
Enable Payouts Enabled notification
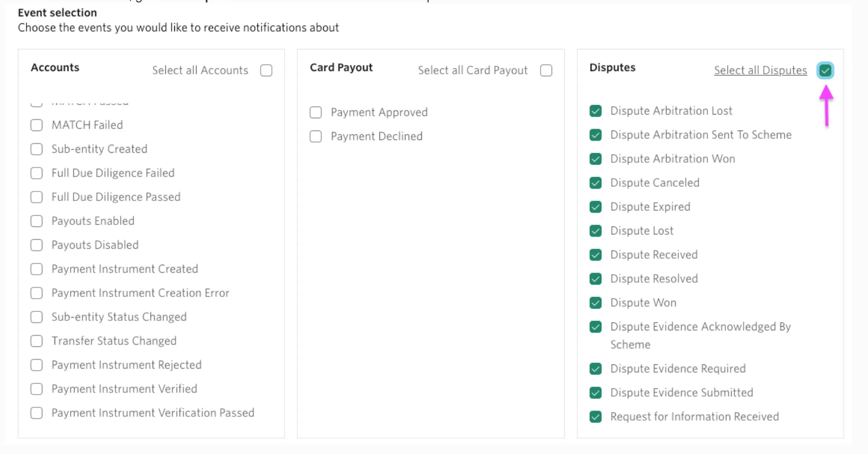[37, 221]
